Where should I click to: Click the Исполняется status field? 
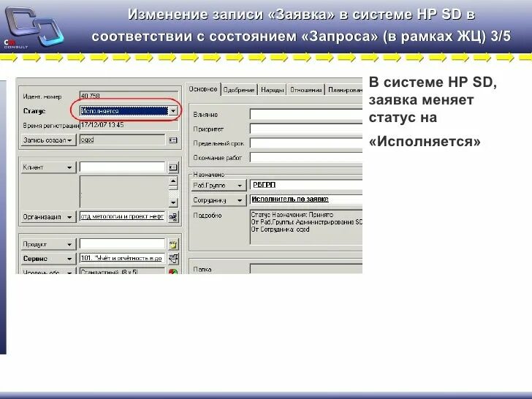coord(124,111)
